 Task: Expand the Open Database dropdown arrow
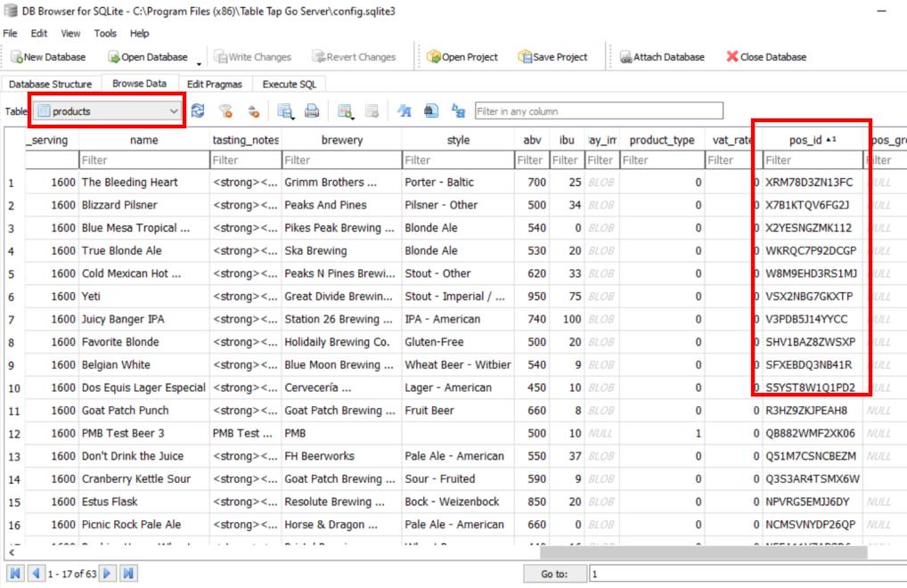click(199, 63)
